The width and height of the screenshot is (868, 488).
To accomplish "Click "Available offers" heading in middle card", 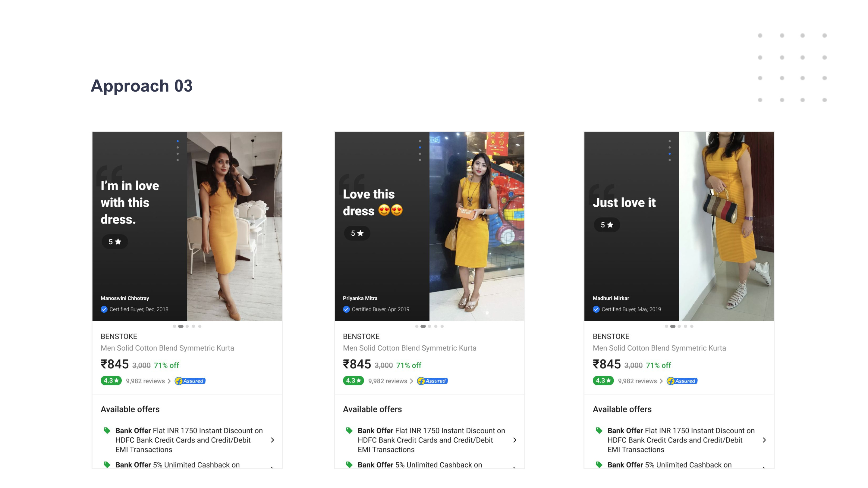I will (372, 409).
